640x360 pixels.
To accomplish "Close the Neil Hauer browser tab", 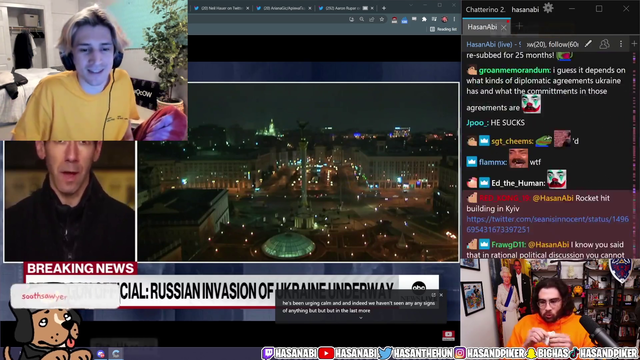I will 248,8.
